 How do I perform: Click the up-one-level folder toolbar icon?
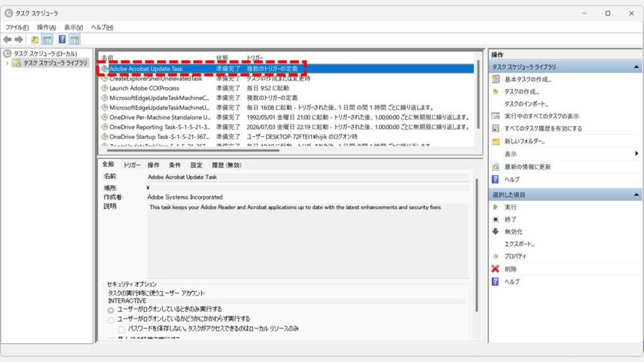(x=35, y=40)
